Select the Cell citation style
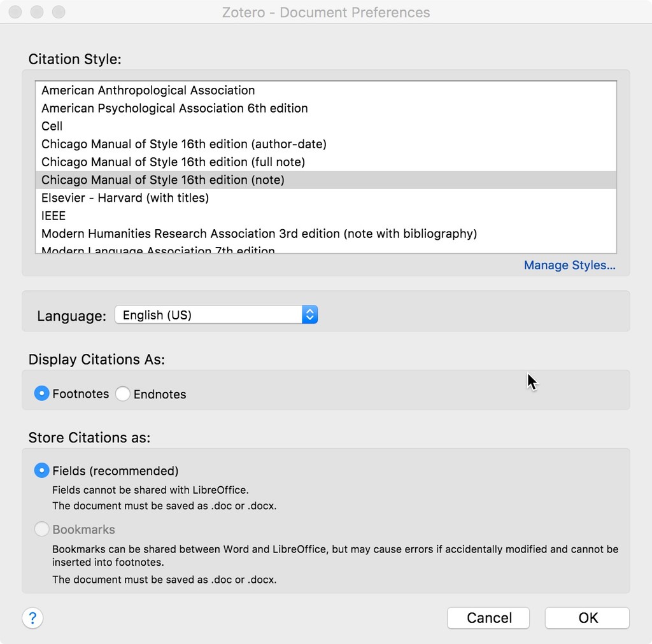This screenshot has height=644, width=652. pyautogui.click(x=52, y=126)
